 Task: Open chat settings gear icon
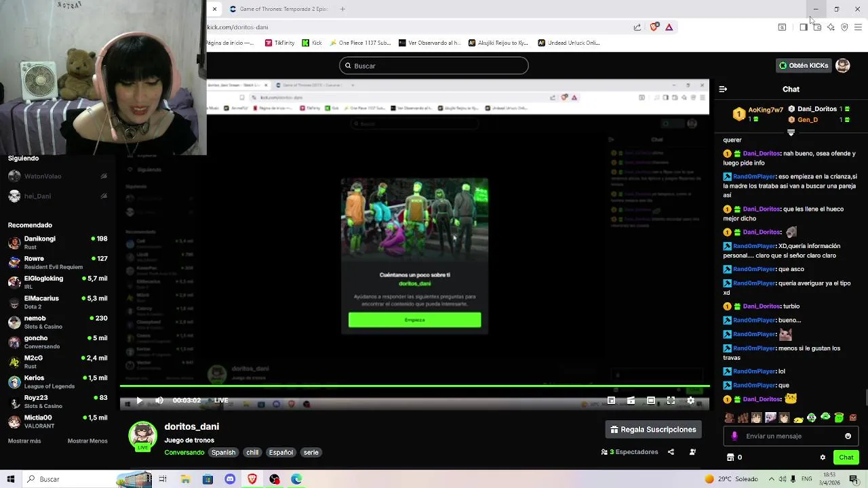[x=823, y=457]
